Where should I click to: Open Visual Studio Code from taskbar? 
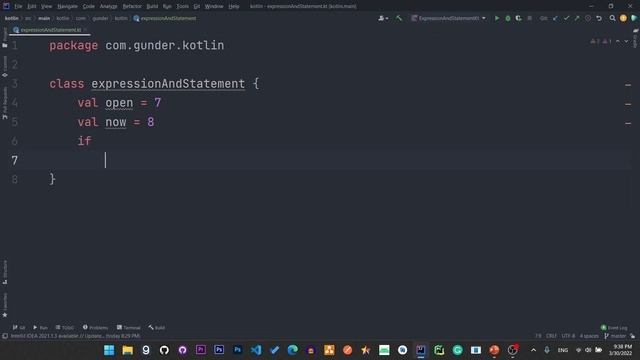click(x=256, y=350)
